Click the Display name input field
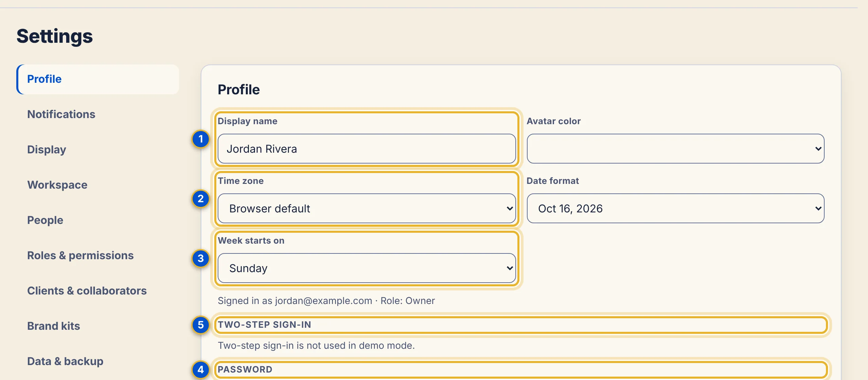The height and width of the screenshot is (380, 868). click(367, 149)
